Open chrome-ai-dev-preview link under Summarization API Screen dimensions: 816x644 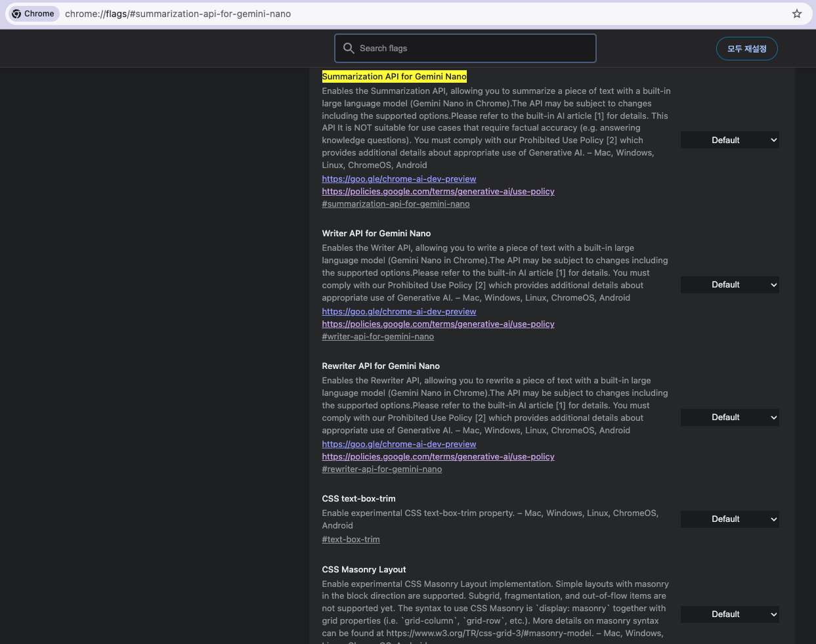point(399,179)
